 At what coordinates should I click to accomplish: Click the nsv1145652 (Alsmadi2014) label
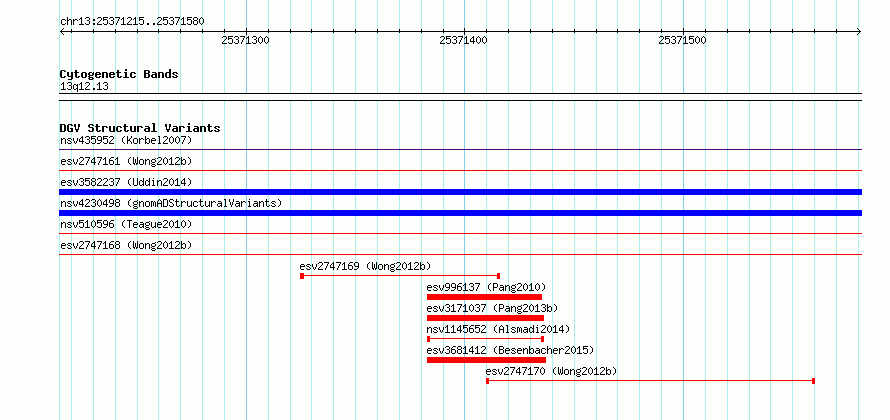pyautogui.click(x=498, y=329)
